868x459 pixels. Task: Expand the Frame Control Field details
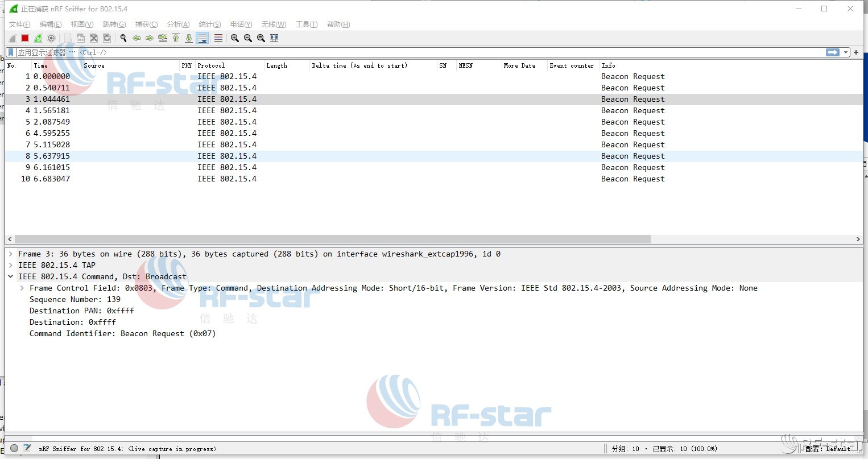(x=22, y=288)
